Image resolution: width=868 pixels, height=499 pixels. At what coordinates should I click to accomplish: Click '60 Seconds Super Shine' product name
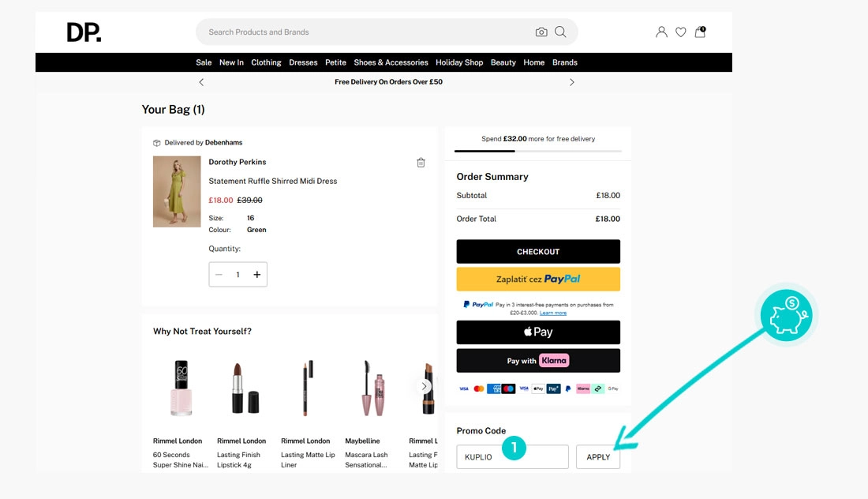[x=181, y=460]
